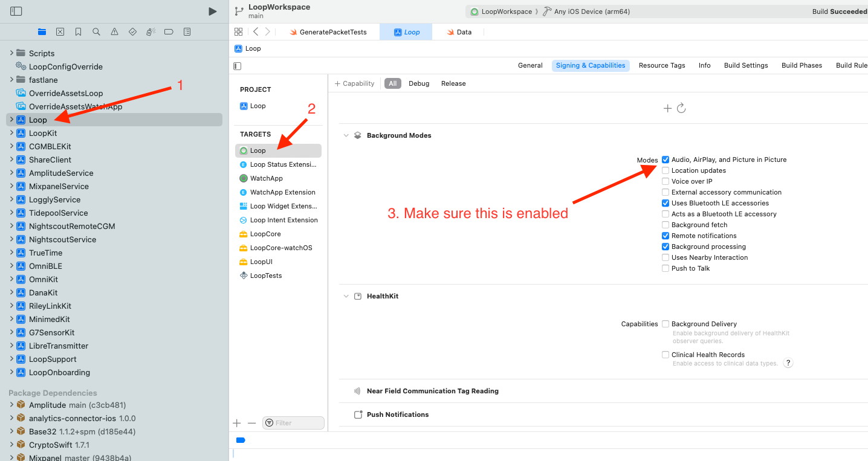Viewport: 868px width, 461px height.
Task: Go forward with the editor forward arrow
Action: point(268,32)
